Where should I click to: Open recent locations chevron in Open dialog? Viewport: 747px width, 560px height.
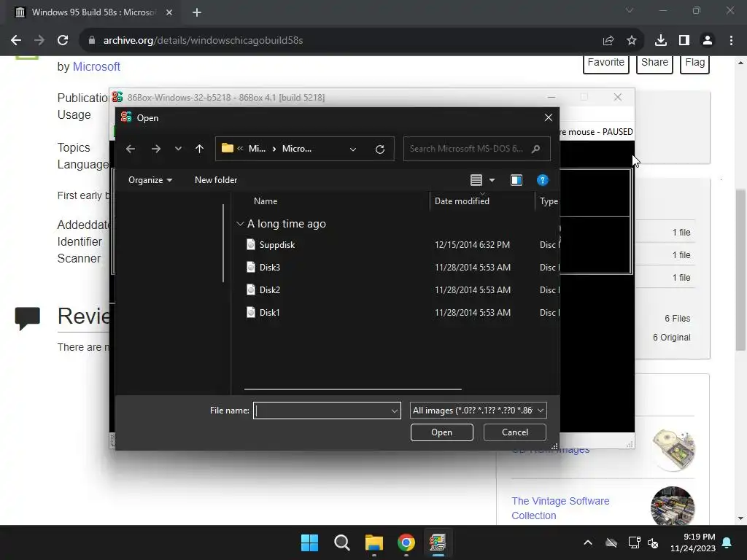coord(178,149)
